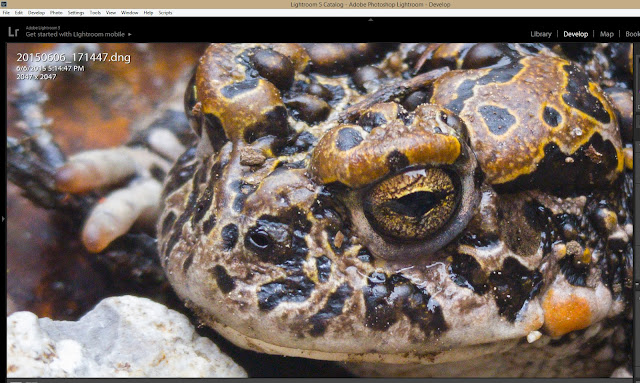The height and width of the screenshot is (383, 640).
Task: Open the Tools menu
Action: pyautogui.click(x=95, y=13)
